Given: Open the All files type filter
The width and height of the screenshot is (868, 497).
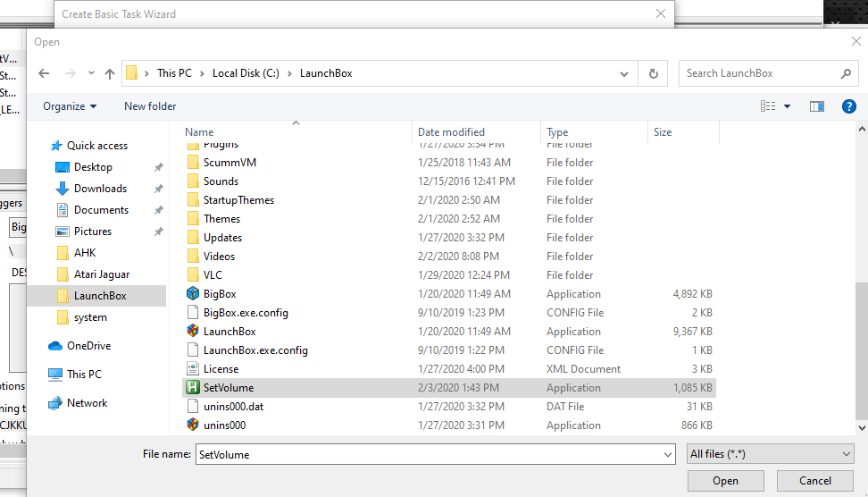Looking at the screenshot, I should [x=770, y=454].
